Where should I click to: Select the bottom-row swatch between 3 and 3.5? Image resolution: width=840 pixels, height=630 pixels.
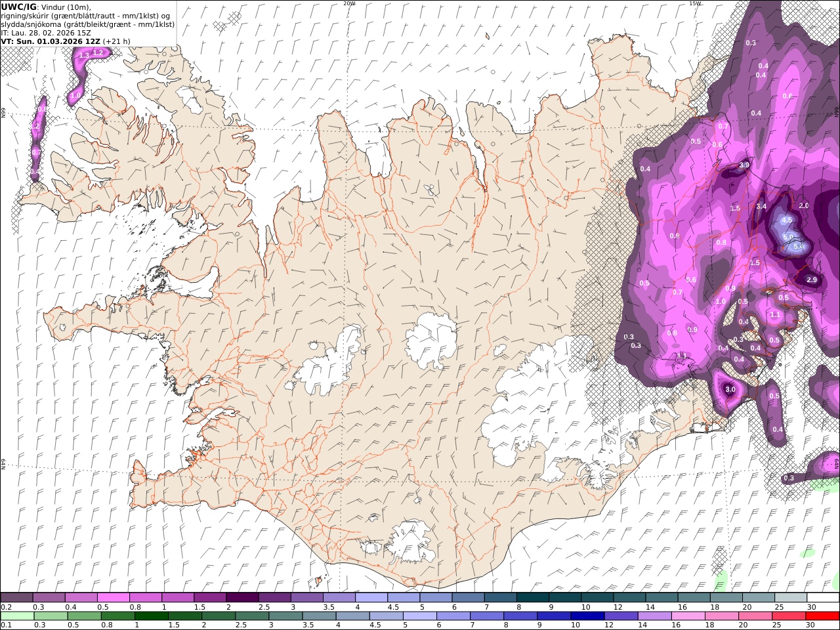285,616
